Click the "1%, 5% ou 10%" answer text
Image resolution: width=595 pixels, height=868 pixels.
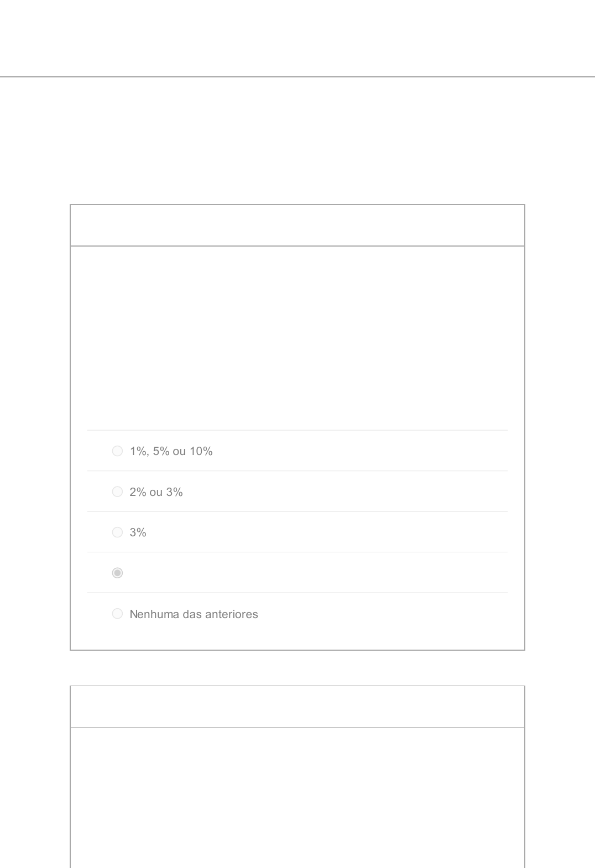point(171,451)
